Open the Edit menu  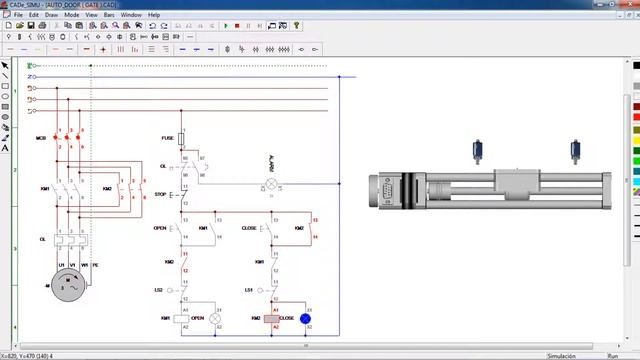(34, 15)
